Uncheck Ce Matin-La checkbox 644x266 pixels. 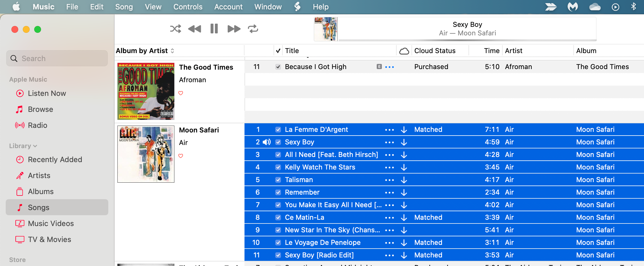point(278,217)
